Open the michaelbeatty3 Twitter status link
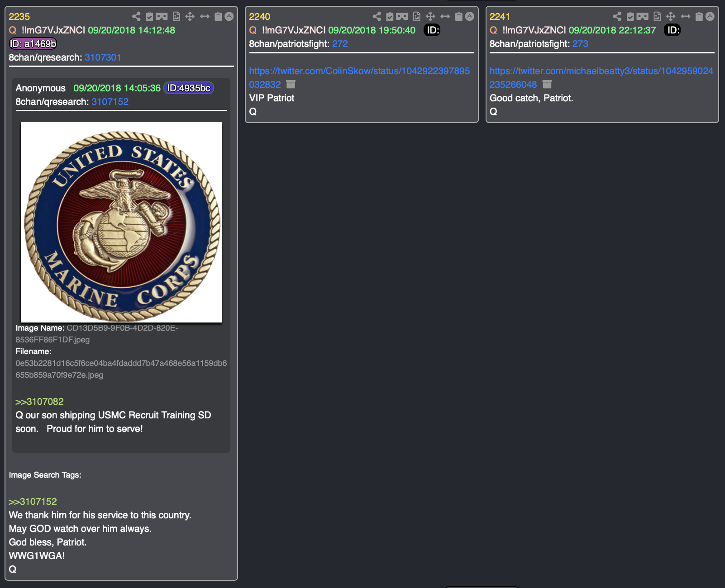 click(601, 78)
